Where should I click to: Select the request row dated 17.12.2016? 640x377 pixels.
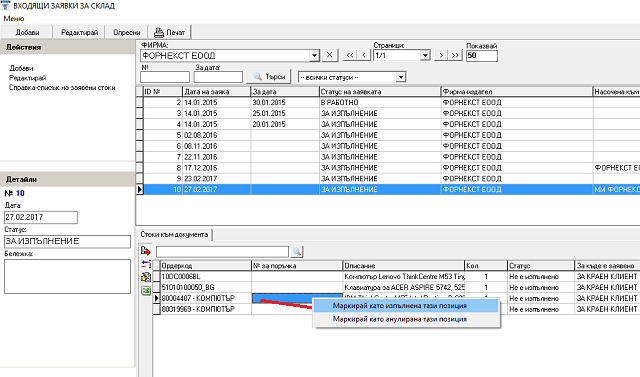point(388,168)
